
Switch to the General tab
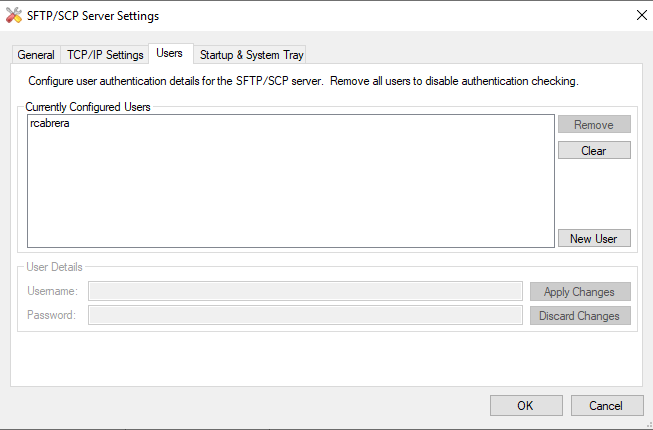(36, 55)
